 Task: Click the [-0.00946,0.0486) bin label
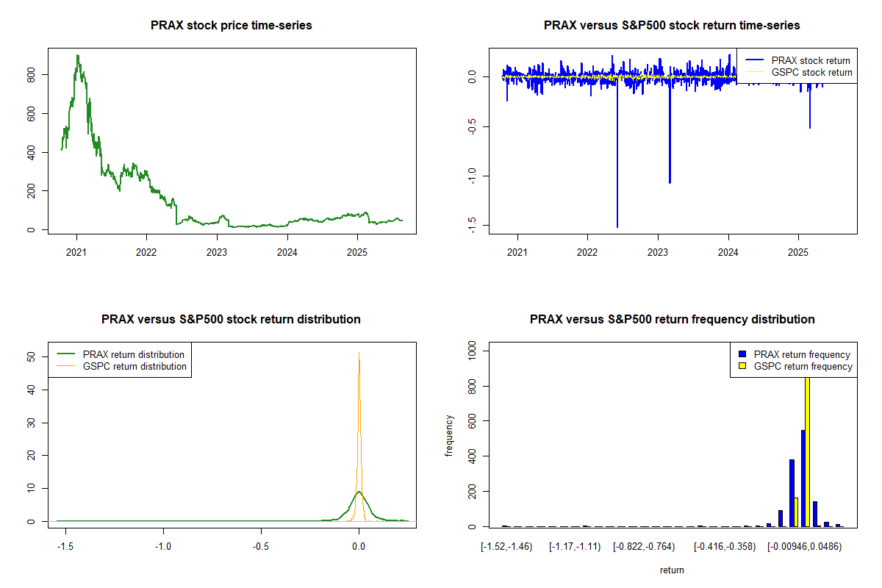(x=804, y=547)
